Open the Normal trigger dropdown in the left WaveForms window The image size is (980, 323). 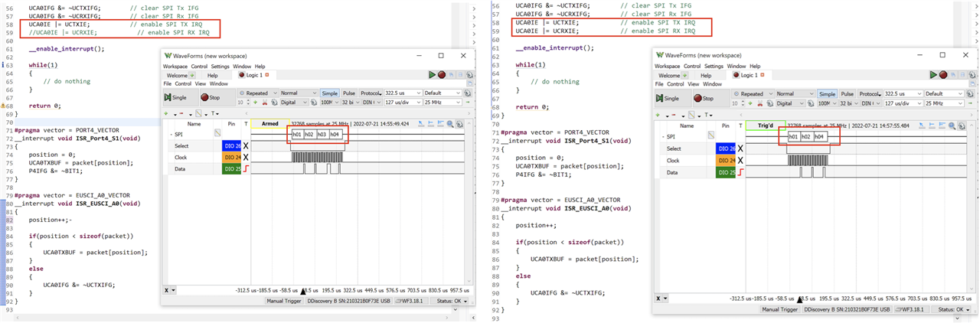299,93
